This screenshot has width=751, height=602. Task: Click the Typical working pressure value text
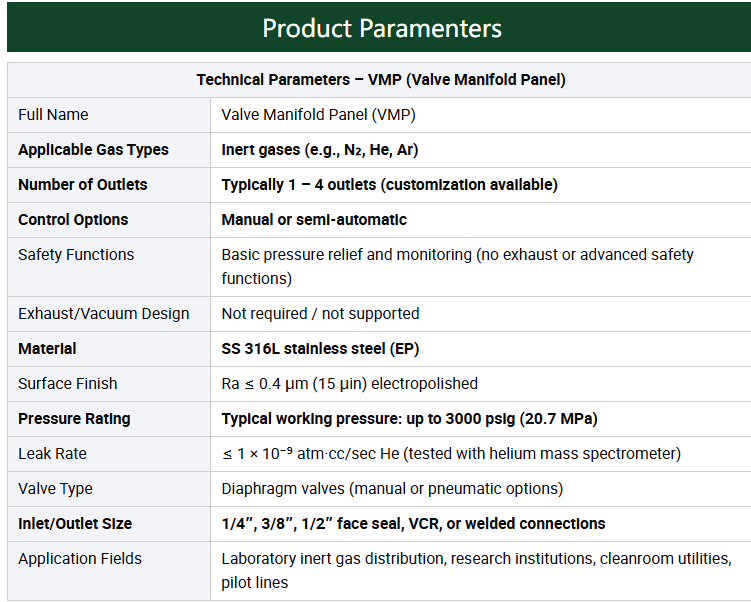pos(409,419)
